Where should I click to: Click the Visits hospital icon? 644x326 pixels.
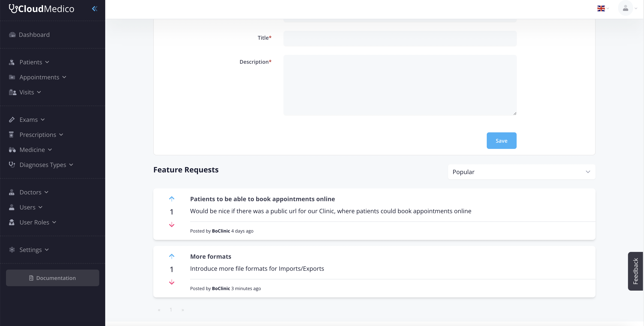tap(13, 92)
